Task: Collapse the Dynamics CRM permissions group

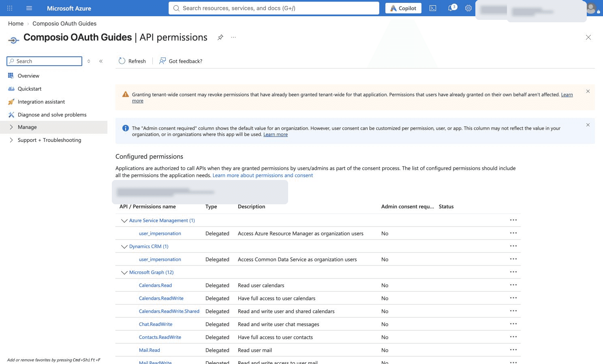Action: click(x=124, y=246)
